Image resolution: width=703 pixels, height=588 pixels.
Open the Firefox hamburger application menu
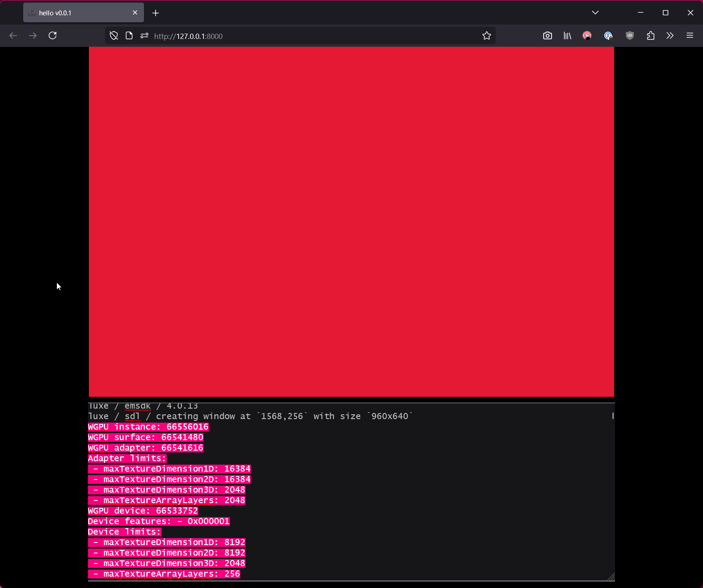click(690, 36)
